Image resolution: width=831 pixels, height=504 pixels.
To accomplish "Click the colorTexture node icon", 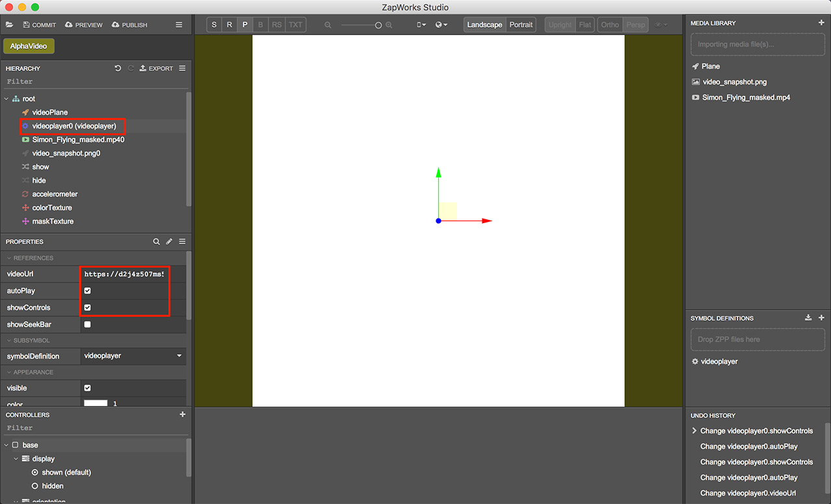I will 25,208.
